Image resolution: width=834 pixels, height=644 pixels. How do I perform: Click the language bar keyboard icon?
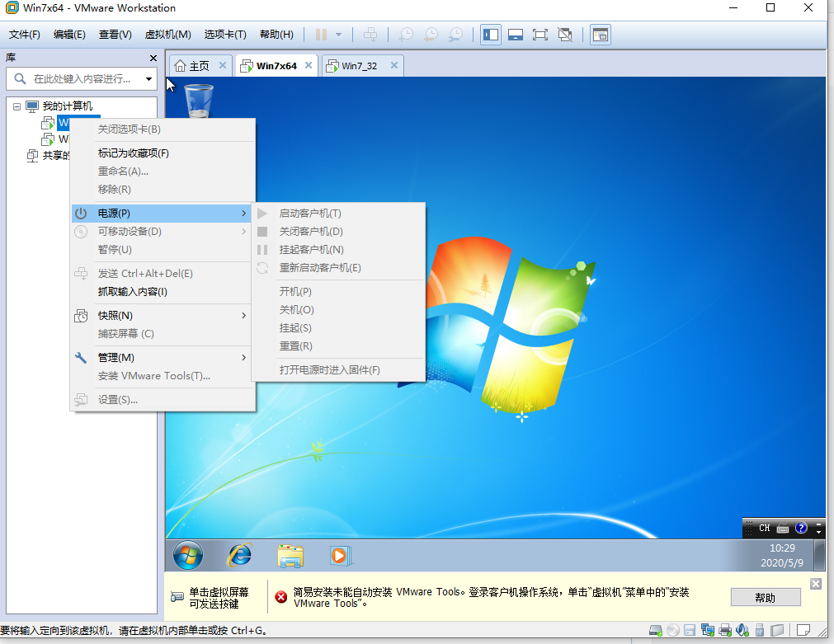pyautogui.click(x=782, y=528)
